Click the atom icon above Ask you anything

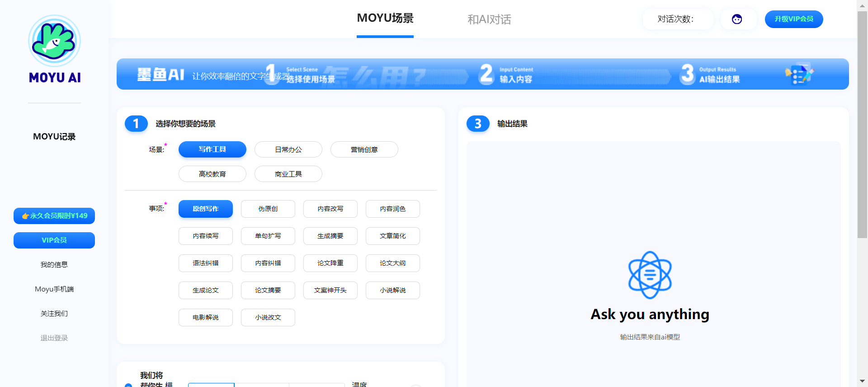(x=650, y=275)
